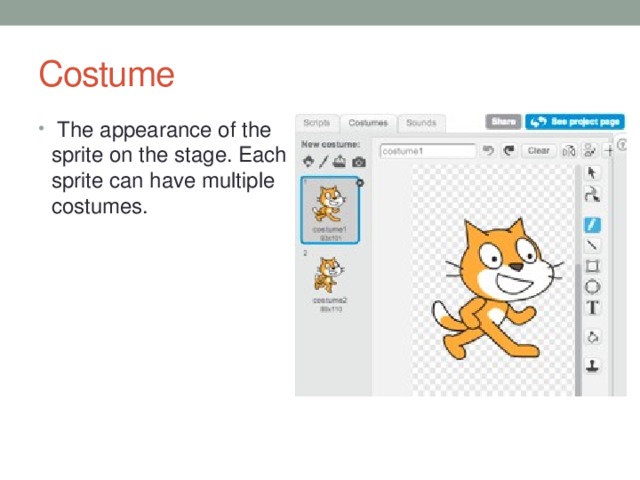Select the paint bucket Fill tool

click(592, 338)
